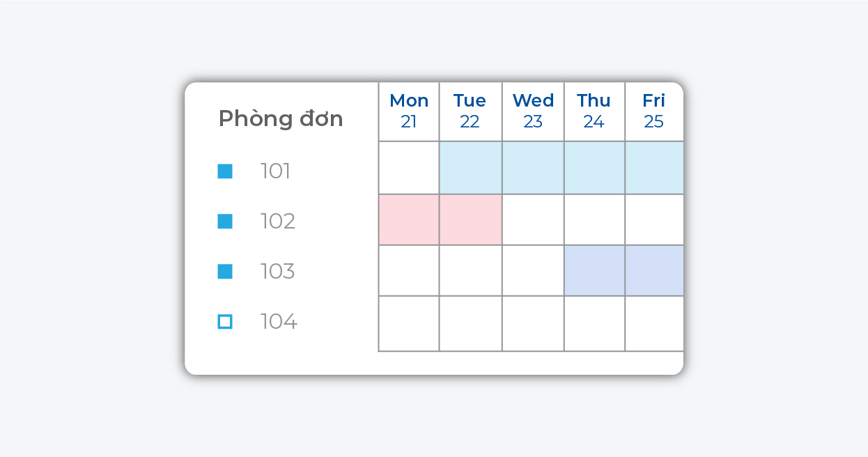
Task: Click the Phòng đơn heading
Action: tap(281, 119)
